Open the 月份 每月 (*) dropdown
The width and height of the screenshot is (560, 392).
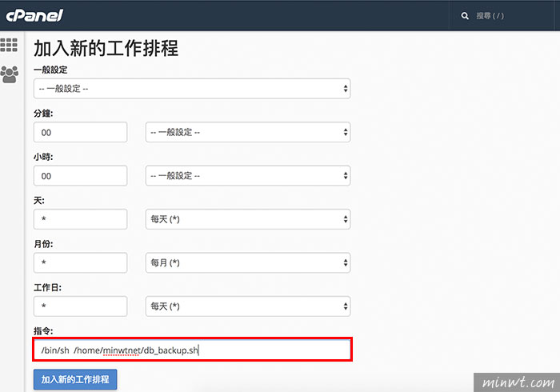tap(248, 262)
